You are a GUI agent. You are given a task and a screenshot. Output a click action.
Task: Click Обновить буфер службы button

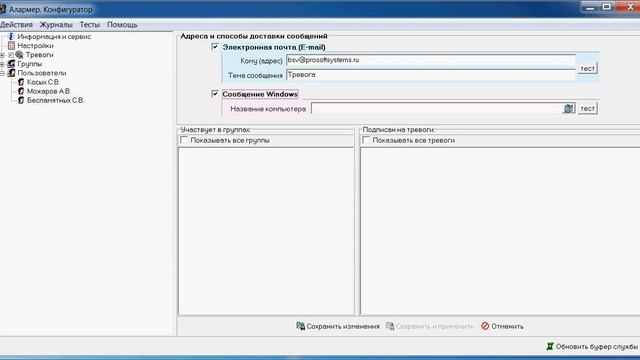(x=592, y=346)
